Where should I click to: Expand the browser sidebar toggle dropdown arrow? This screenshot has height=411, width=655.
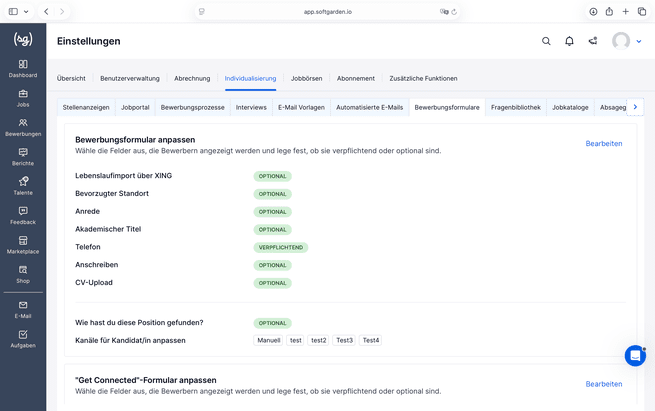[x=26, y=12]
